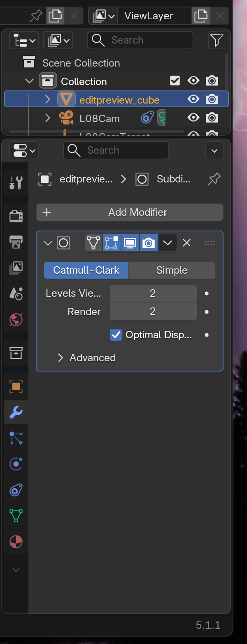Animate the Render levels property dot

click(207, 312)
